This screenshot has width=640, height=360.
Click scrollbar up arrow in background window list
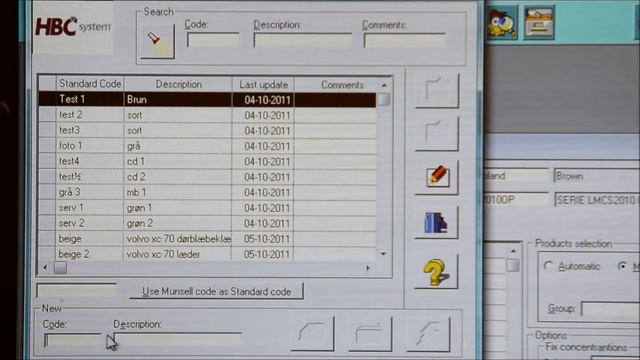click(513, 251)
